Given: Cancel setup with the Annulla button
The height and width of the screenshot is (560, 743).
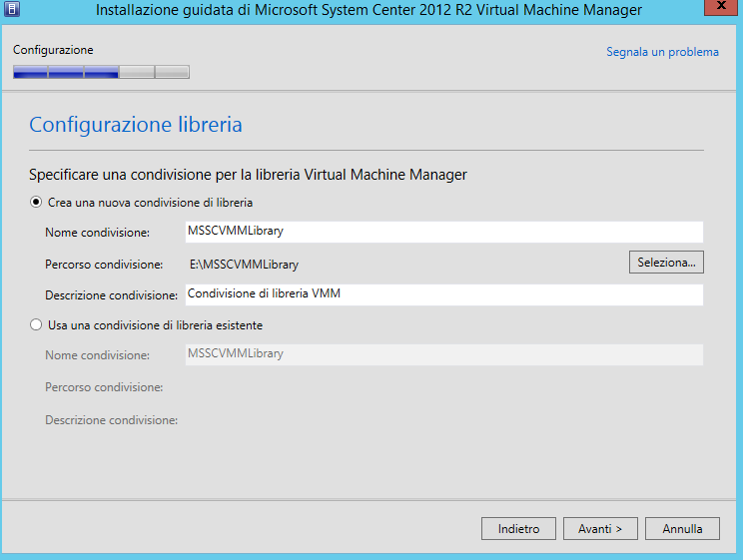Looking at the screenshot, I should (683, 529).
